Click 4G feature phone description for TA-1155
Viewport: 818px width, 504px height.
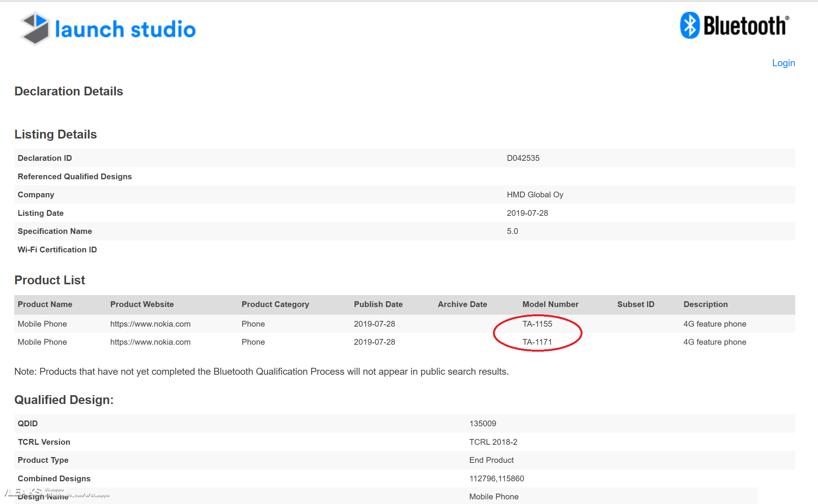[x=714, y=324]
